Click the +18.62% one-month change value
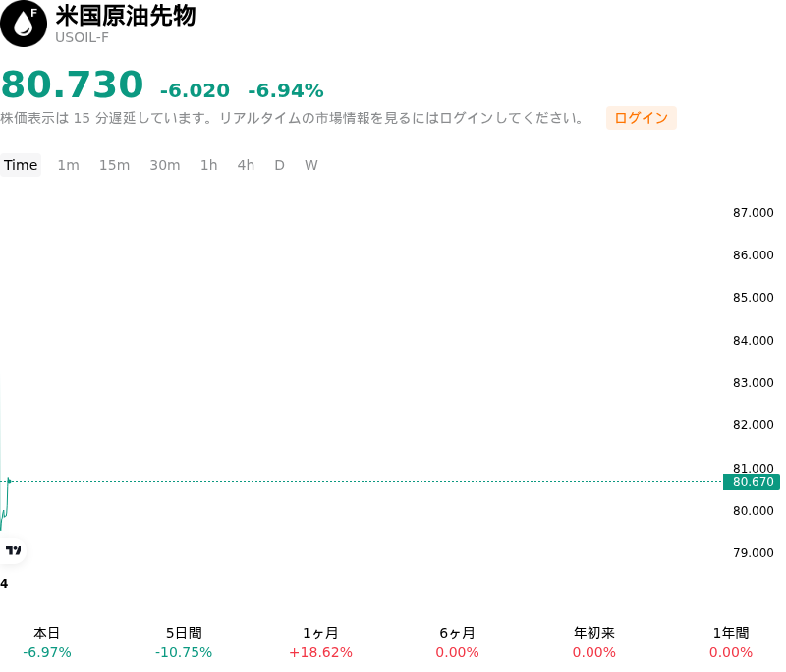Screen dimensions: 786x672 pyautogui.click(x=320, y=652)
